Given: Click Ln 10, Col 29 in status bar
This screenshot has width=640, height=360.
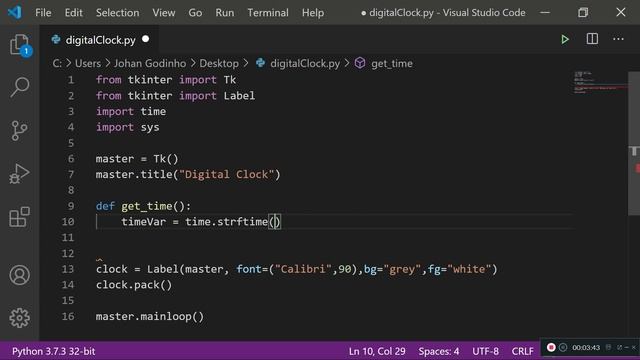Looking at the screenshot, I should point(377,351).
